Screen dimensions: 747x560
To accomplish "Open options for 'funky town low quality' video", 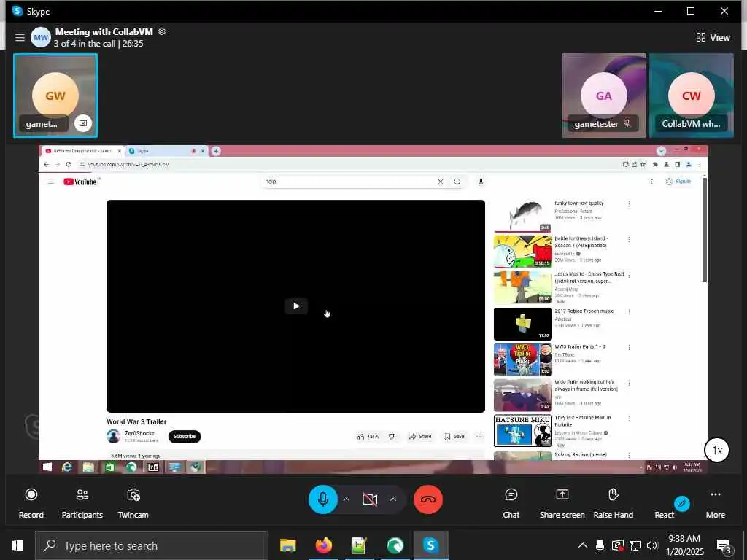I will pos(630,204).
